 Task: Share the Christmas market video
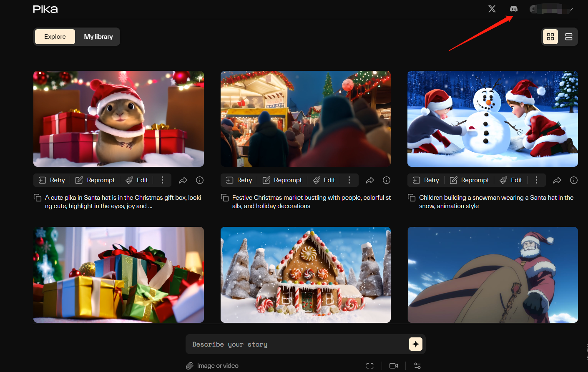point(370,180)
